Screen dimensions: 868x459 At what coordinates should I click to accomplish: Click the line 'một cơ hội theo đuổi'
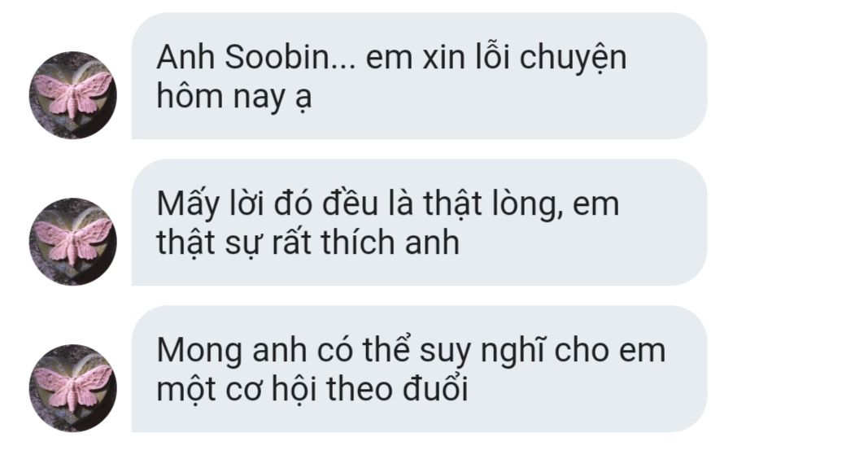(312, 388)
